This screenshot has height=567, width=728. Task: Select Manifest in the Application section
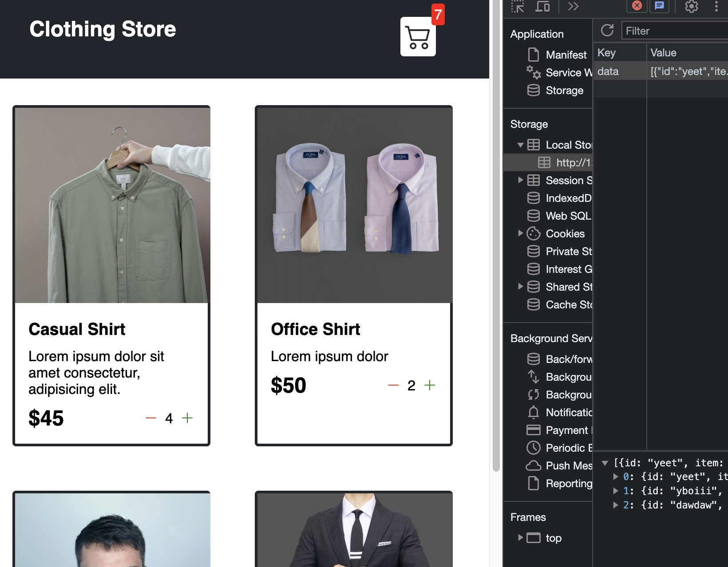point(566,55)
